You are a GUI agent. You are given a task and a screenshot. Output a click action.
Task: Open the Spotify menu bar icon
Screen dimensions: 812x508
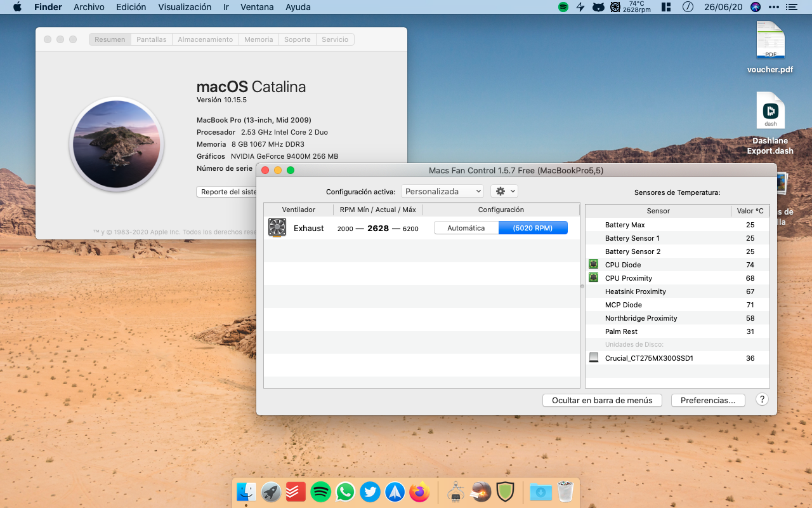563,7
